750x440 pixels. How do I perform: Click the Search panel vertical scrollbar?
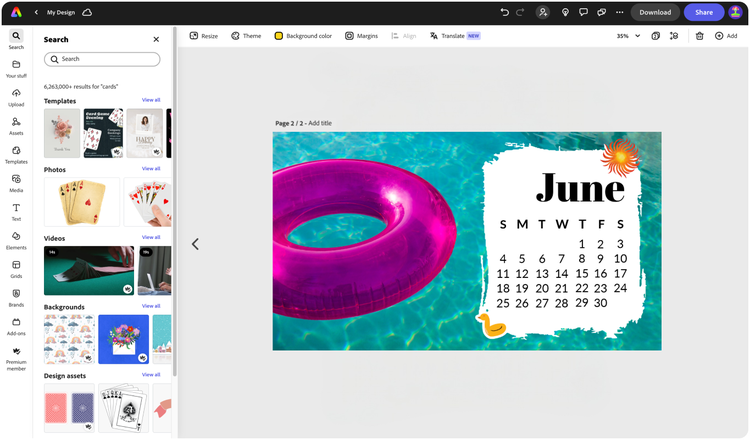click(x=175, y=201)
